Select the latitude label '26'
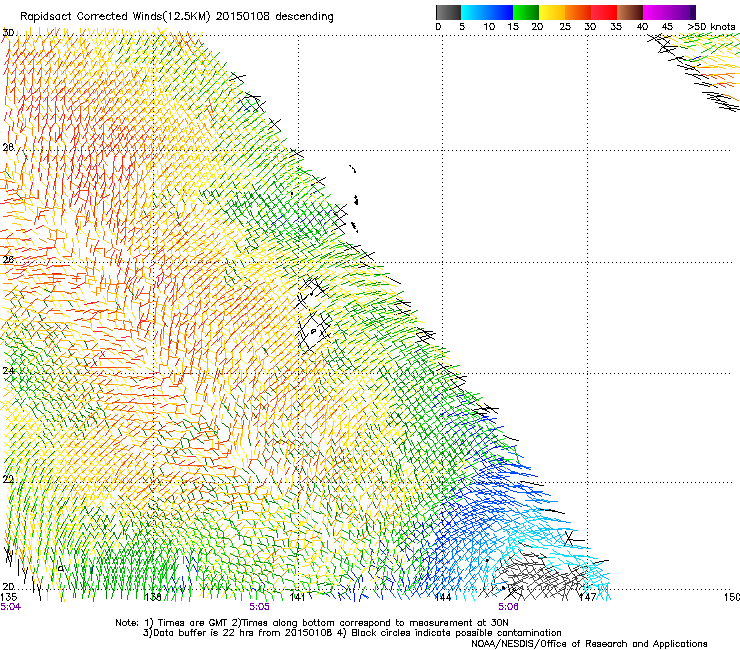Image resolution: width=740 pixels, height=650 pixels. tap(8, 259)
